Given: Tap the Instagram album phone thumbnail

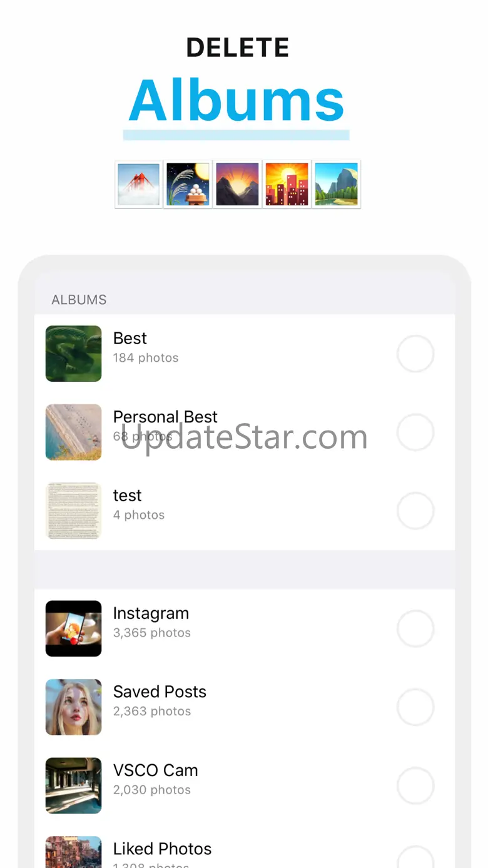Looking at the screenshot, I should (x=74, y=628).
